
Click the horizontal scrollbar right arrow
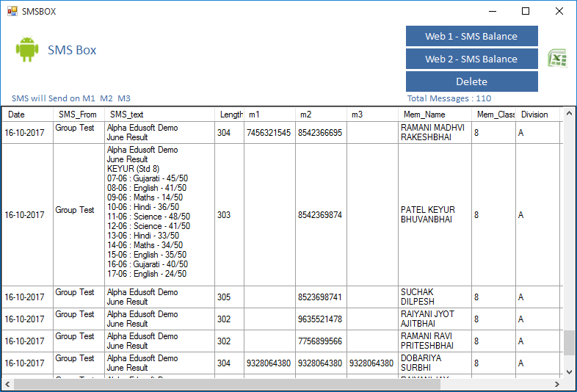coord(557,385)
